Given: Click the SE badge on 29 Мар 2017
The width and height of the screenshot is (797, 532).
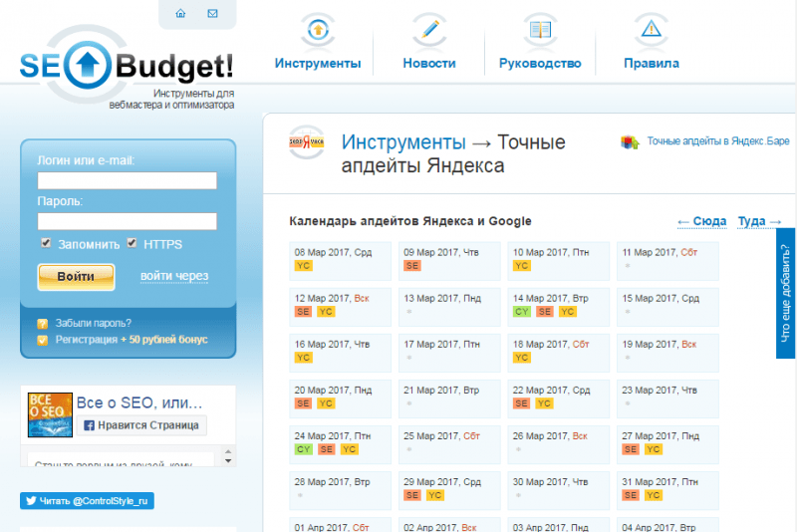Looking at the screenshot, I should 412,495.
